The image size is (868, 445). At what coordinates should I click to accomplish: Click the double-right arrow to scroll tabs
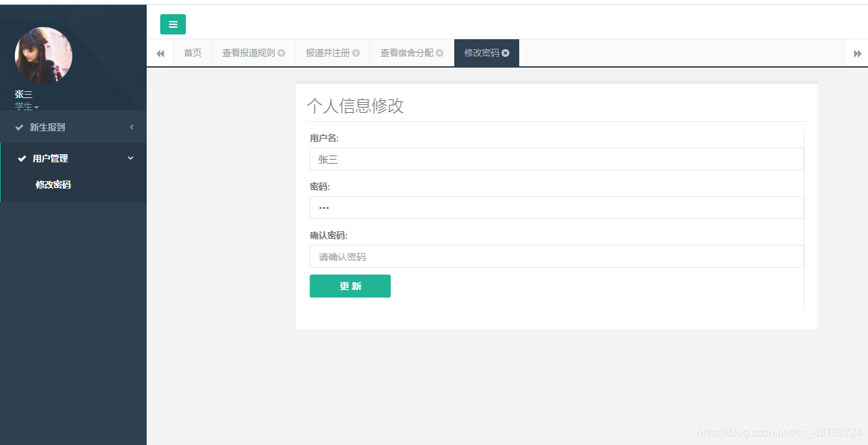[x=858, y=52]
